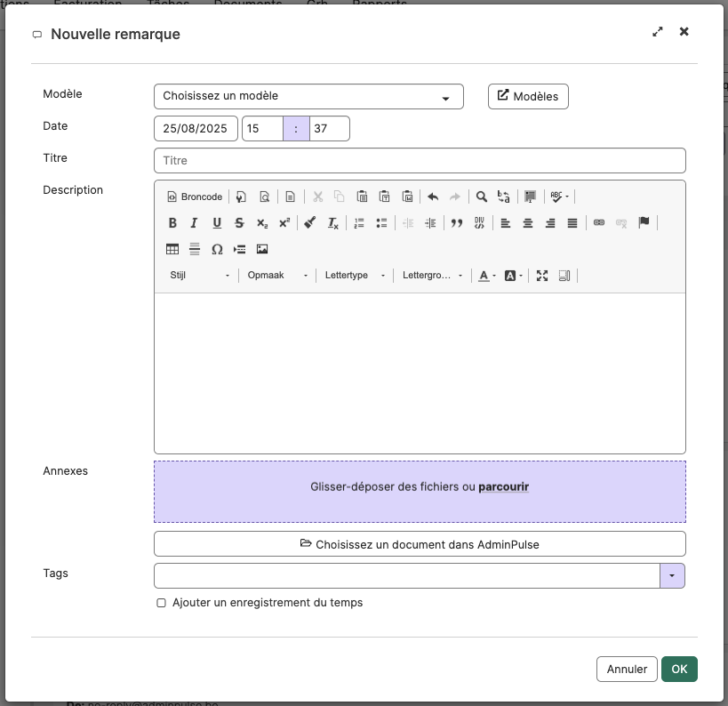The height and width of the screenshot is (706, 728).
Task: Toggle bold formatting
Action: click(172, 223)
